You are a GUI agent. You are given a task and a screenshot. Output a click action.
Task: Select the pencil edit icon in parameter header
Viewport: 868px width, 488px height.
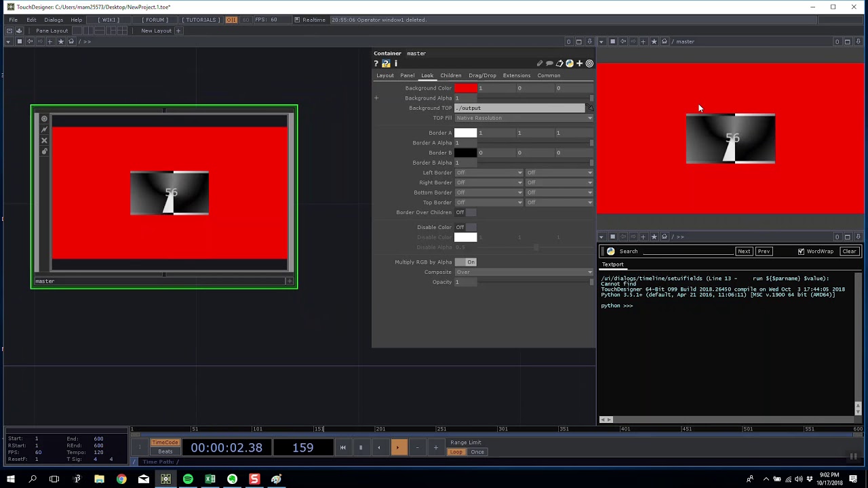(540, 63)
